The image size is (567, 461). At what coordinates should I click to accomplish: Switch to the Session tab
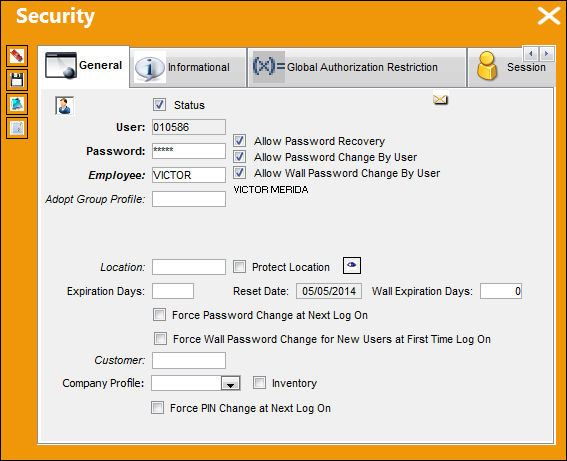pyautogui.click(x=511, y=67)
